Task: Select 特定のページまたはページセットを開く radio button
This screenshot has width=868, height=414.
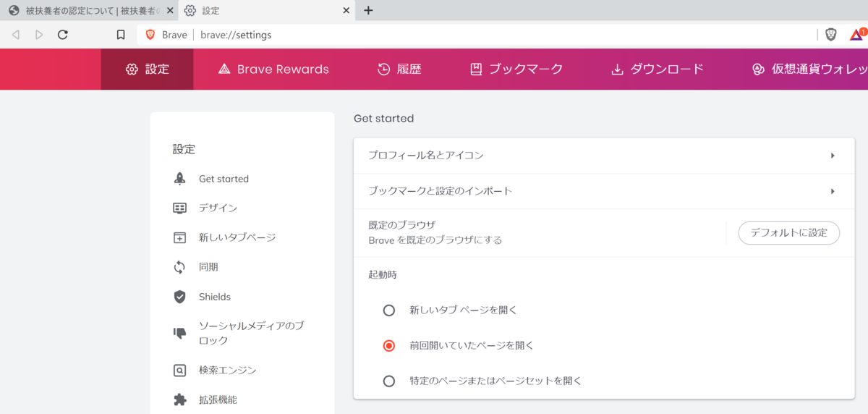Action: (x=389, y=381)
